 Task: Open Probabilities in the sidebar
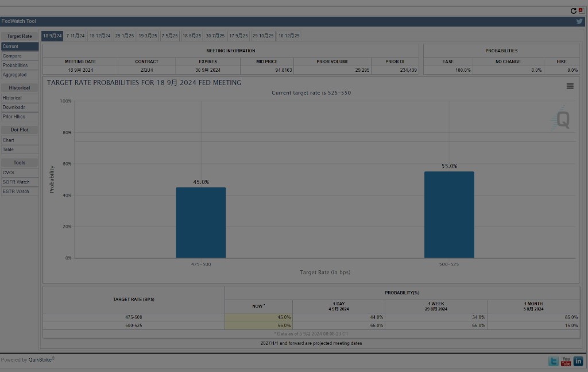(x=15, y=65)
